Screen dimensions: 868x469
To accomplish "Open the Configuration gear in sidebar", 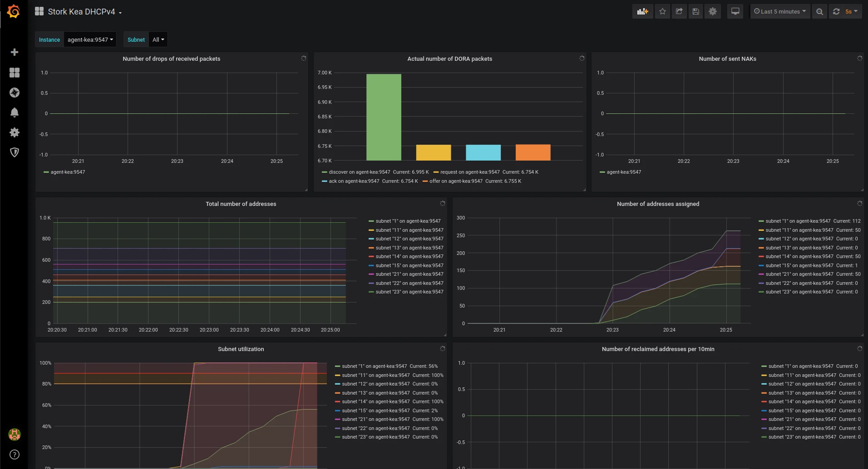I will pos(15,132).
